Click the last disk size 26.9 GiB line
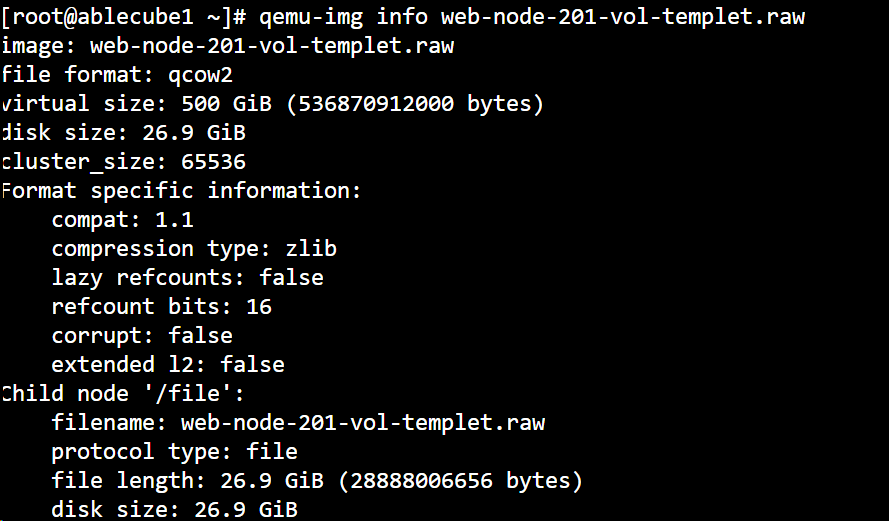This screenshot has width=889, height=521. 174,510
